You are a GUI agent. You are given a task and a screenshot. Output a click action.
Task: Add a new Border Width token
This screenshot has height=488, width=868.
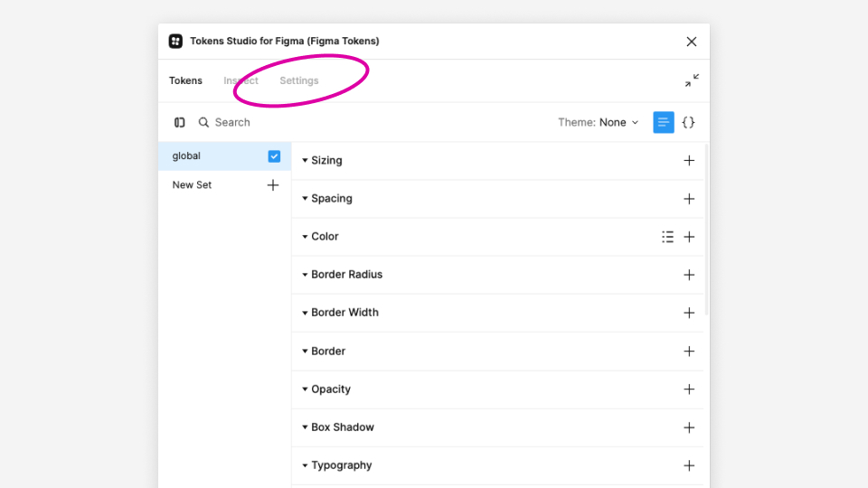[689, 314]
